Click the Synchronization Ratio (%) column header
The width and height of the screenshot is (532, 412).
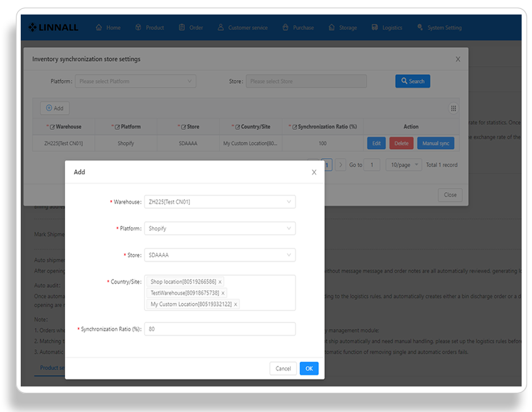323,127
